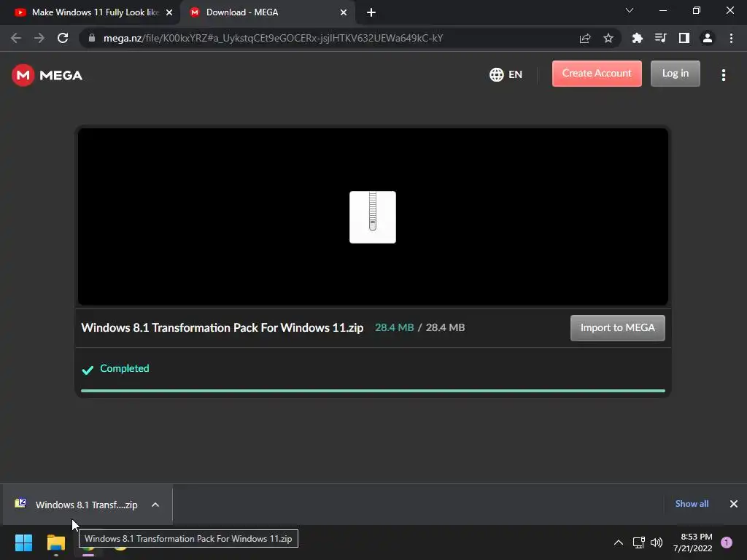Open the Windows Start menu
The height and width of the screenshot is (560, 747).
(x=23, y=542)
